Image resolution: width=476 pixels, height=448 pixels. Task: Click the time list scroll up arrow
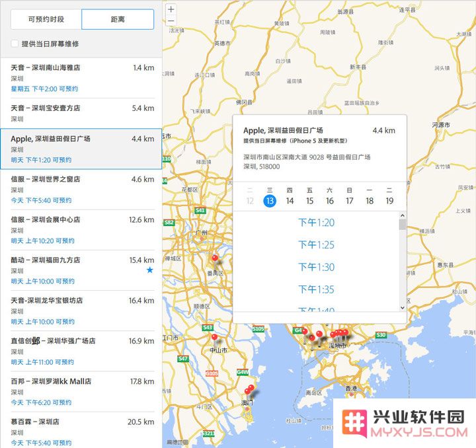point(403,215)
